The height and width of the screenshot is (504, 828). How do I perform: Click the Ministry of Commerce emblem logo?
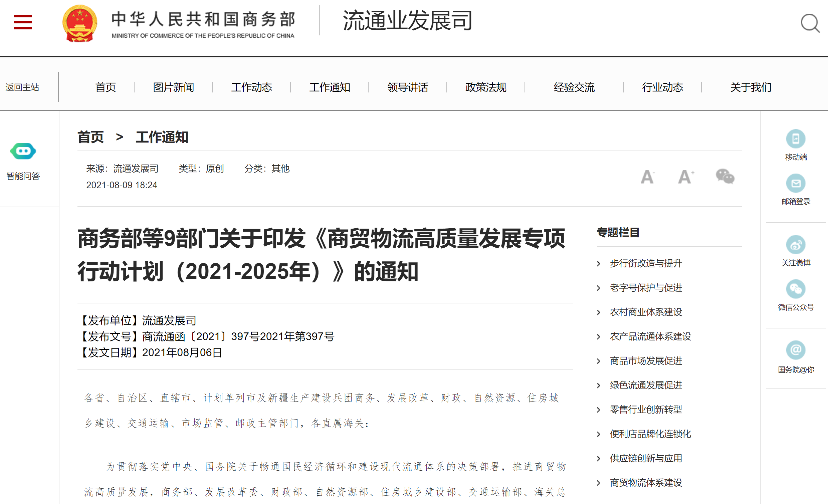[80, 23]
